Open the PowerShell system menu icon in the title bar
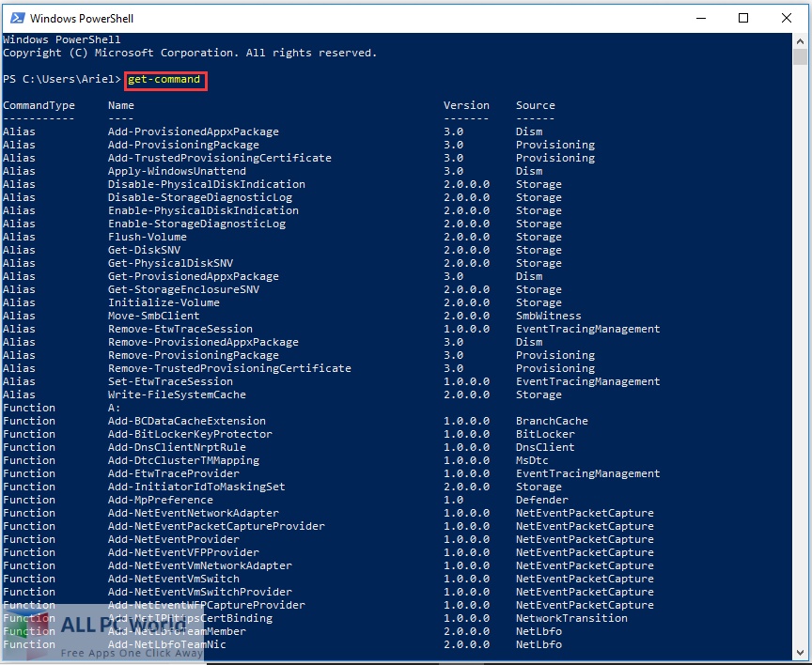Screen dimensions: 812x665 tap(17, 18)
